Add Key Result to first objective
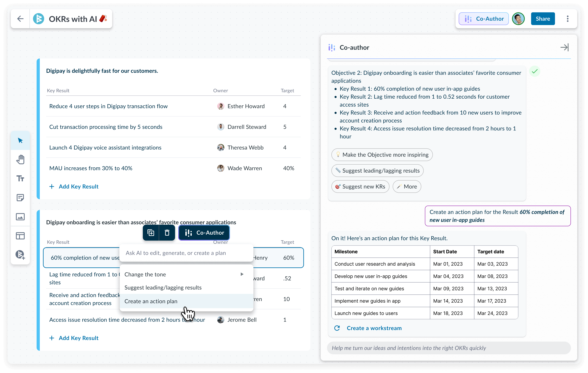 tap(74, 186)
